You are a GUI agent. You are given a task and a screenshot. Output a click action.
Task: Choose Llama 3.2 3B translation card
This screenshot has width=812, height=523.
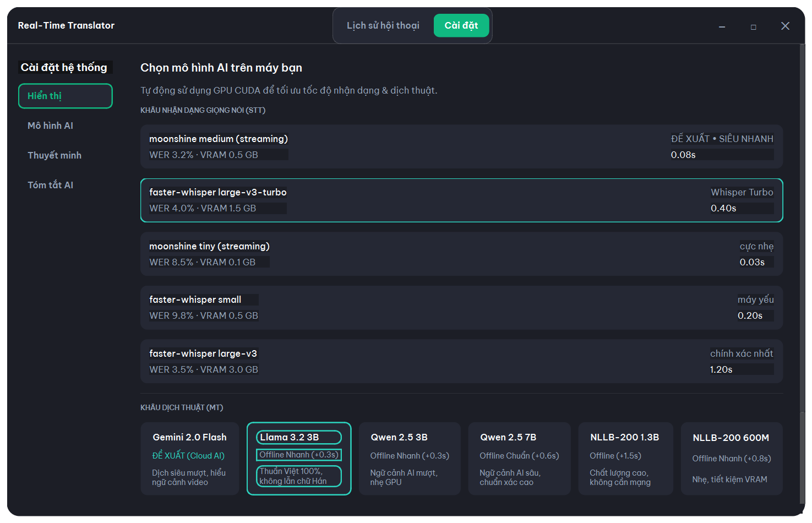(x=299, y=459)
